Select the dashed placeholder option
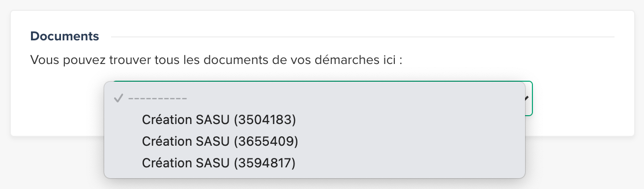The height and width of the screenshot is (189, 644). 315,98
